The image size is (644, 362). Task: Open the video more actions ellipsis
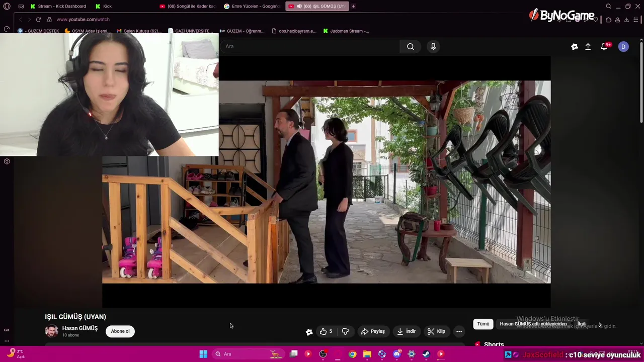(459, 331)
